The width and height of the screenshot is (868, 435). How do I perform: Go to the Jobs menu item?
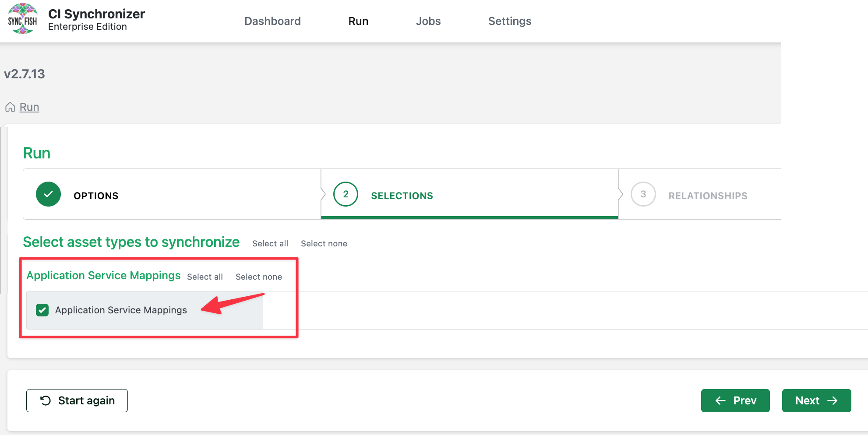(x=428, y=21)
